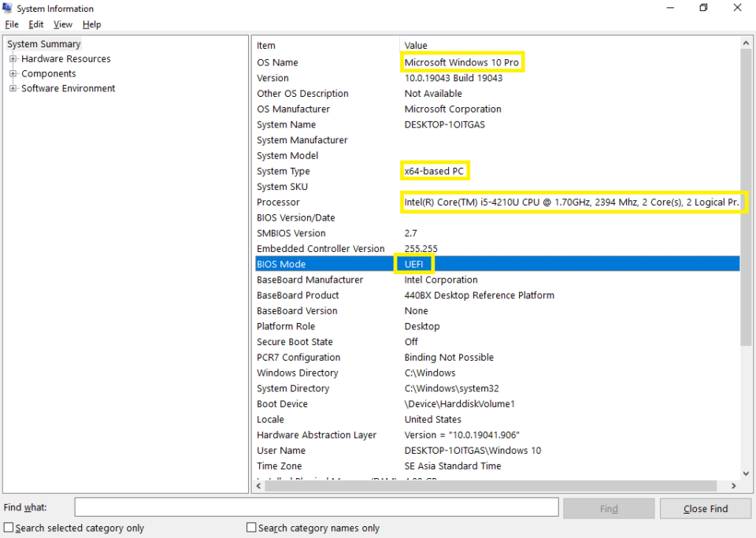Select the Locale row
Image resolution: width=756 pixels, height=538 pixels.
point(497,419)
